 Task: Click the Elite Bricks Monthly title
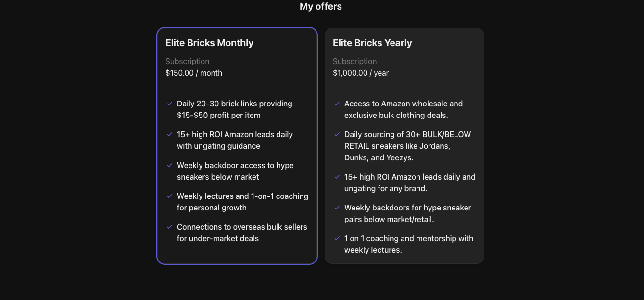point(209,43)
